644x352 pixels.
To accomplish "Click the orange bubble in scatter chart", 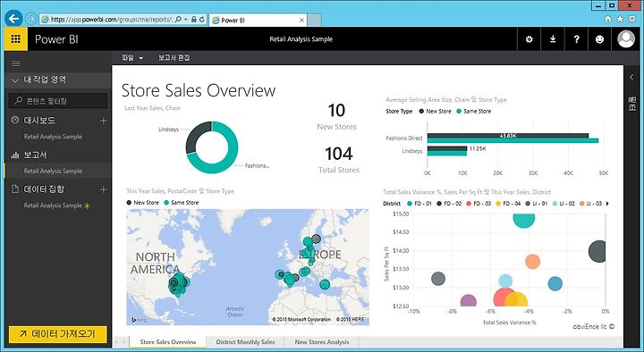I will click(532, 262).
